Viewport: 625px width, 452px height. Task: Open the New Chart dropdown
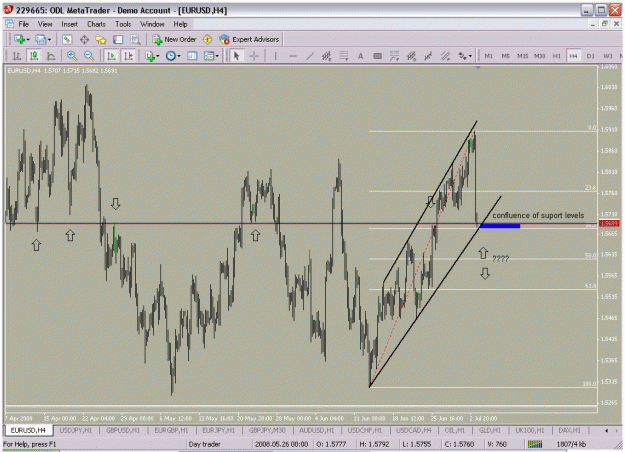(x=22, y=39)
